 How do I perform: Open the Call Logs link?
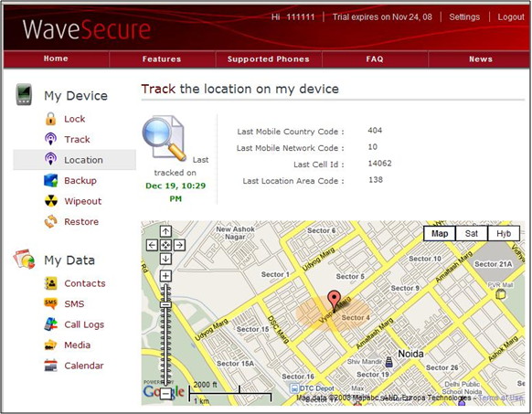coord(84,324)
